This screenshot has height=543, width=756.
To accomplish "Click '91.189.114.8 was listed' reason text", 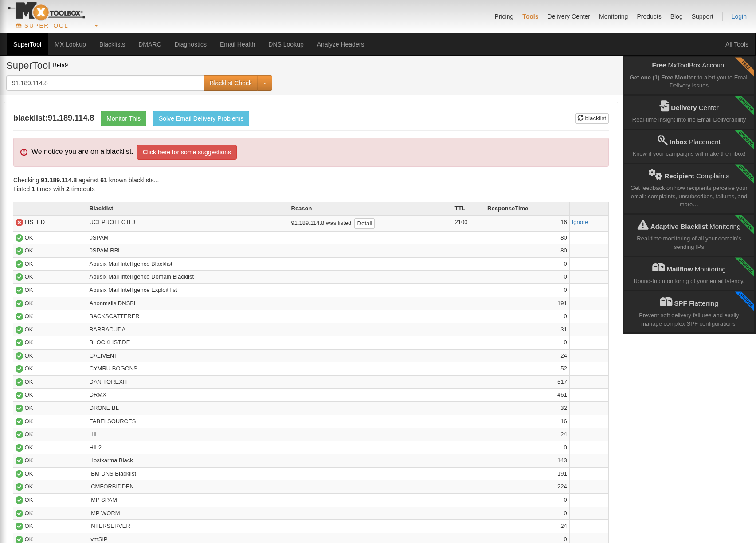I will coord(321,223).
